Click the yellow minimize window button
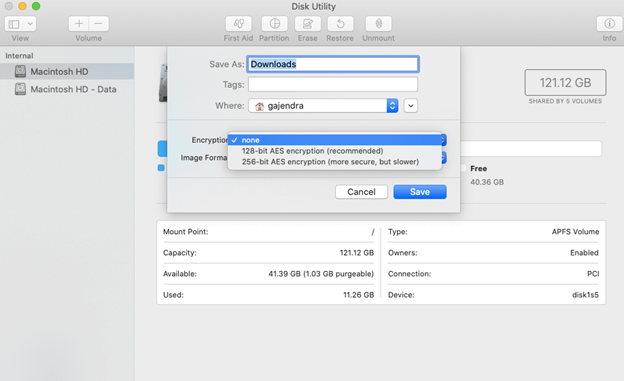The image size is (624, 381). [x=22, y=6]
